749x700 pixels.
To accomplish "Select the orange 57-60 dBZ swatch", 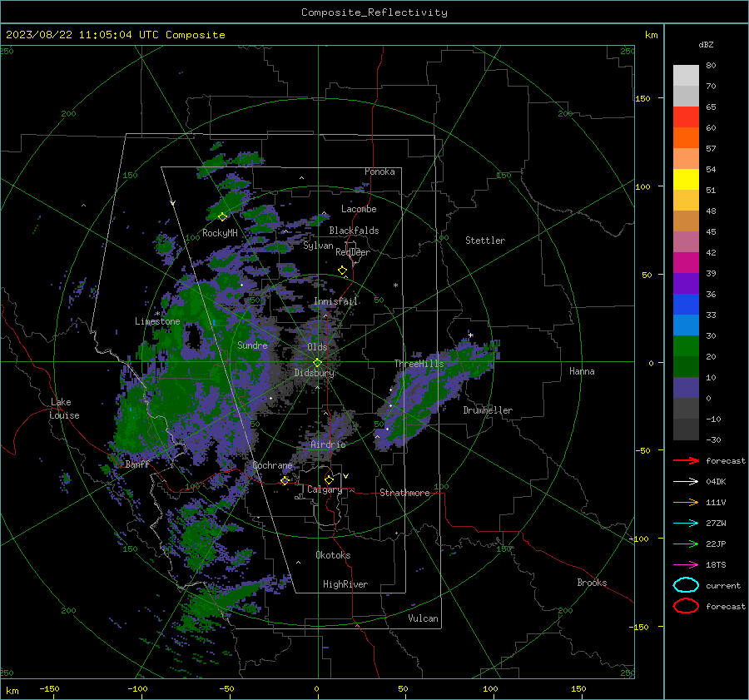I will point(686,137).
